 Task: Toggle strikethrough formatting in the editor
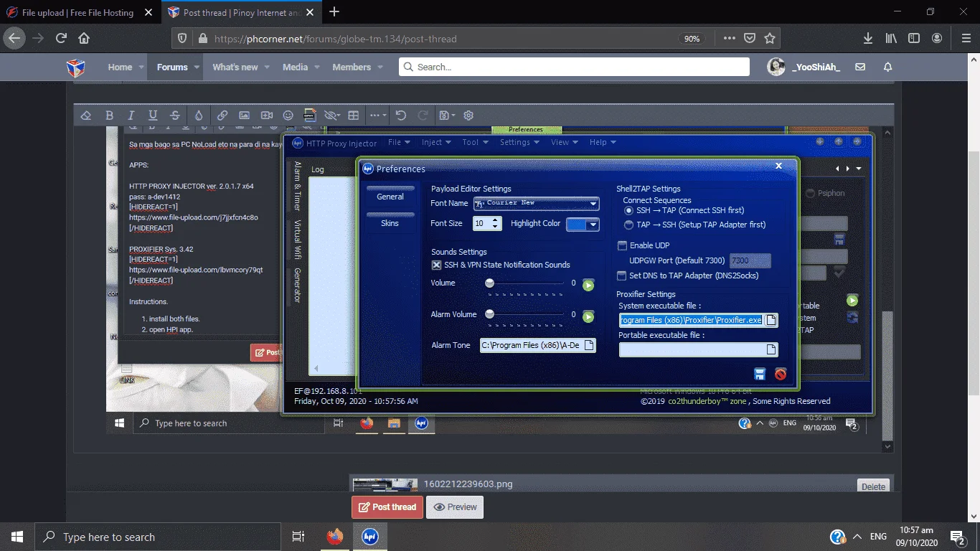coord(175,116)
